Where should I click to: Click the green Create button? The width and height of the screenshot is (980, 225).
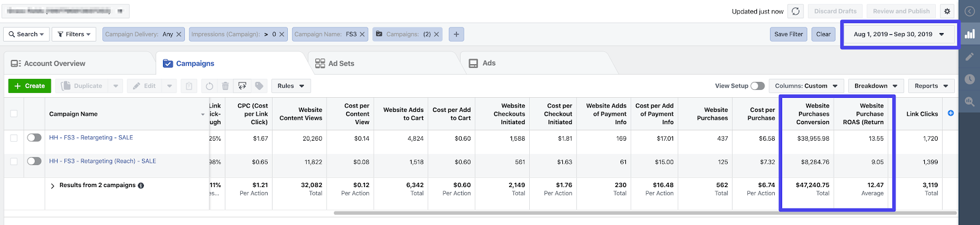click(x=29, y=86)
